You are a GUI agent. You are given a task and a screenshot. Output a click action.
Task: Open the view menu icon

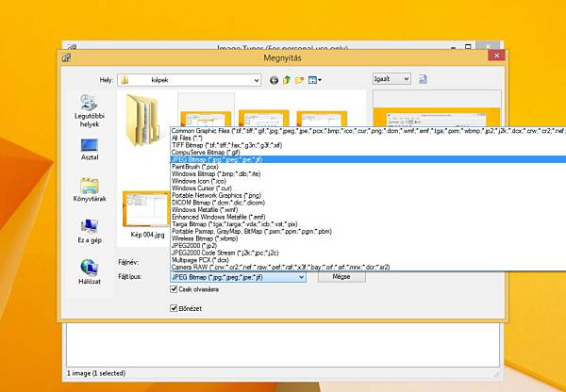(x=314, y=80)
